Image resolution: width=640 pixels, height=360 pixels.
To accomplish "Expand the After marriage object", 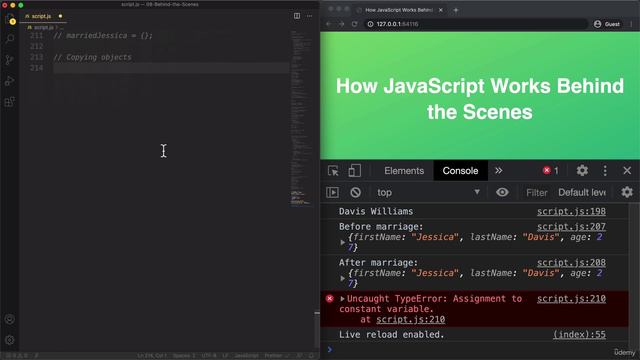I will 342,278.
